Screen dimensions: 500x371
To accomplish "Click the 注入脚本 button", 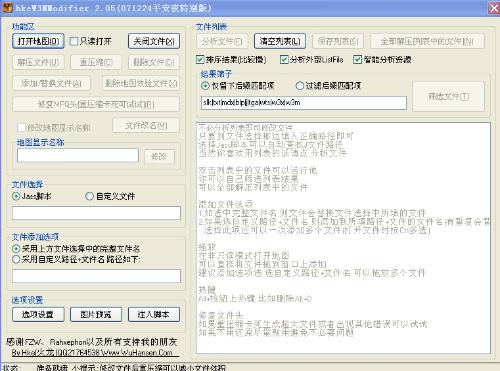I will (154, 314).
